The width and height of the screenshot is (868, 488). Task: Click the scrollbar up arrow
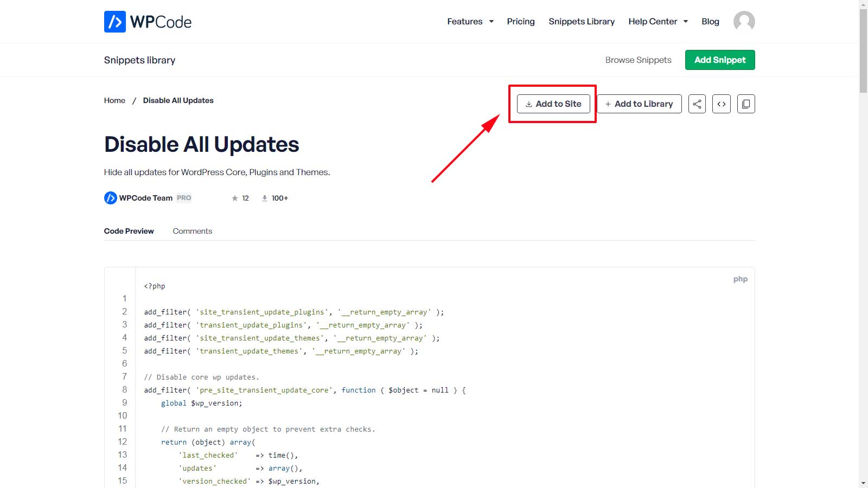click(x=863, y=4)
